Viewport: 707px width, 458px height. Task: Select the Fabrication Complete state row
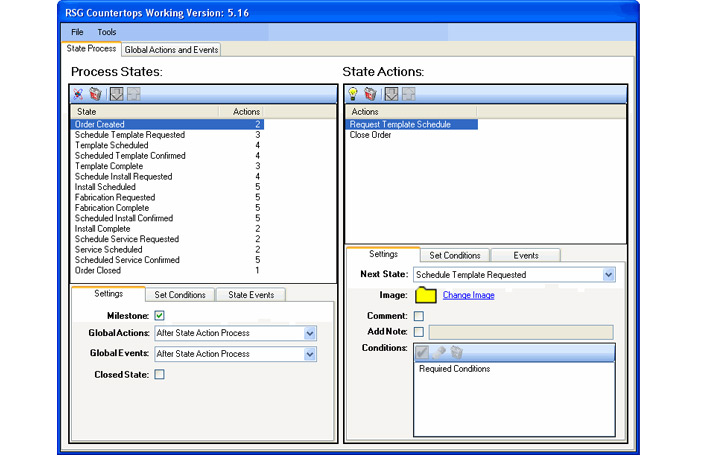pos(167,207)
